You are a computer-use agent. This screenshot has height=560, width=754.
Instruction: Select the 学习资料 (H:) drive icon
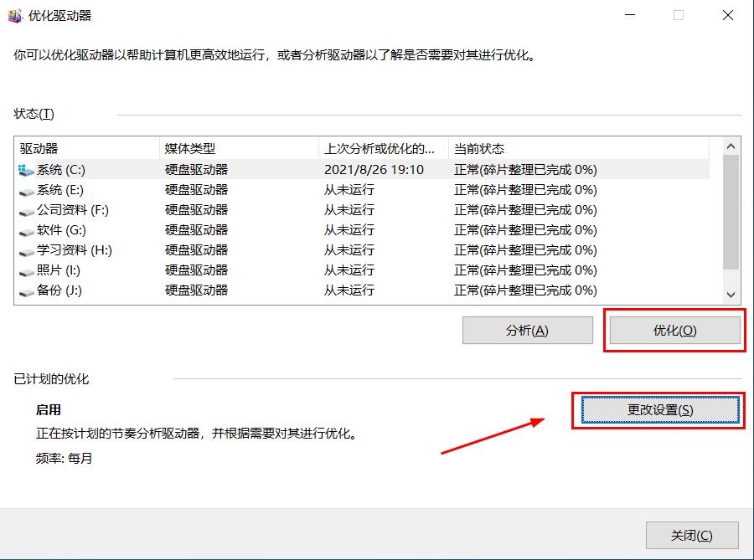click(x=26, y=252)
